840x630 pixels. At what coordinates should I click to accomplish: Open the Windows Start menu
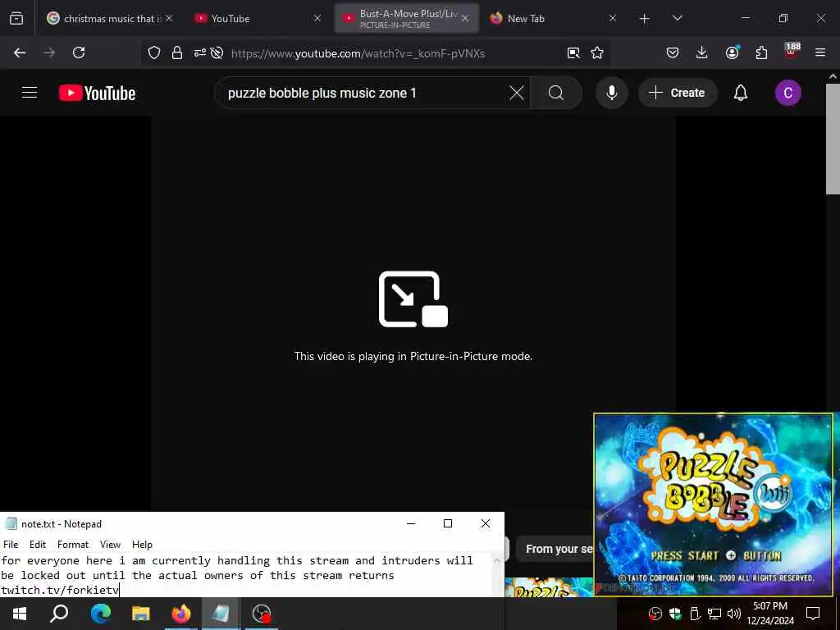(x=20, y=614)
